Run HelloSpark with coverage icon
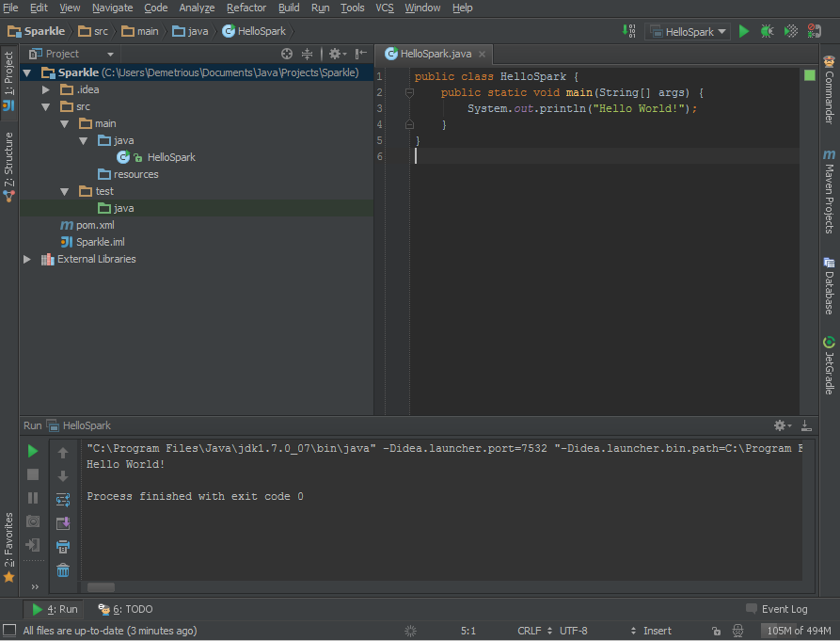The height and width of the screenshot is (641, 840). tap(791, 31)
